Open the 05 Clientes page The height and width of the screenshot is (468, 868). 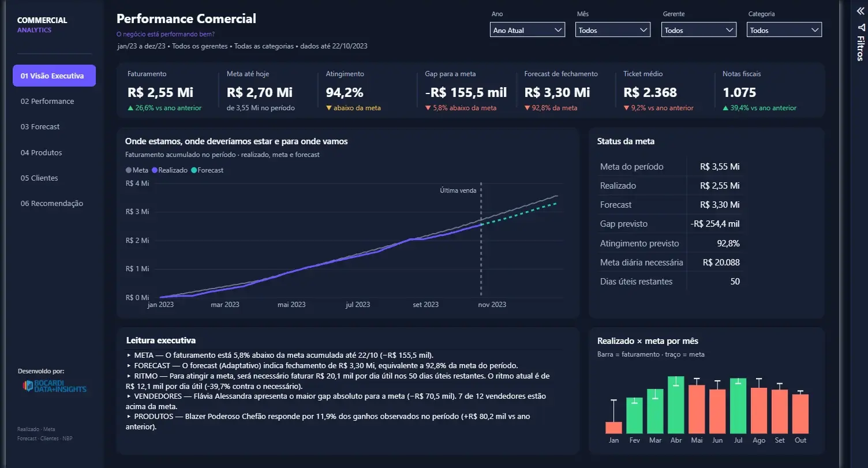[39, 178]
